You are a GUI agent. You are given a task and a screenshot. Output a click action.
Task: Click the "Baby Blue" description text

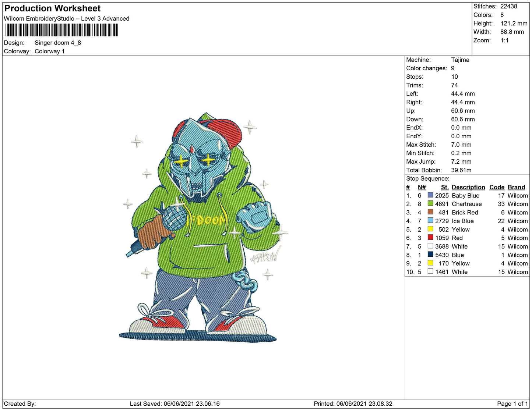click(466, 195)
